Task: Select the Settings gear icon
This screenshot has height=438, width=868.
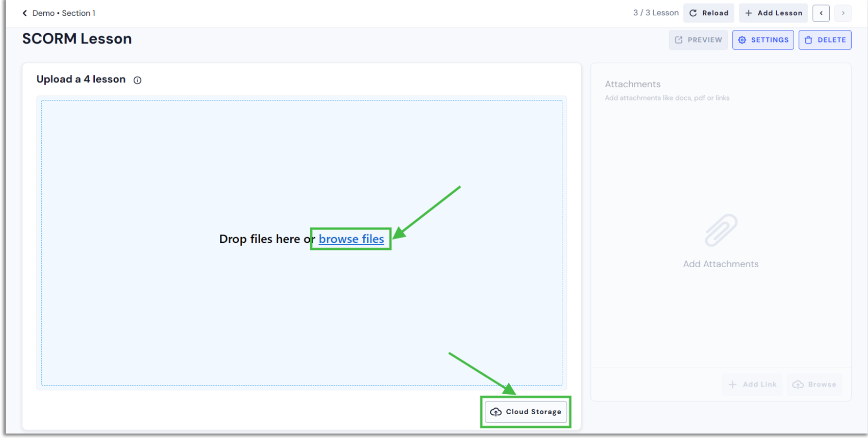Action: click(742, 40)
